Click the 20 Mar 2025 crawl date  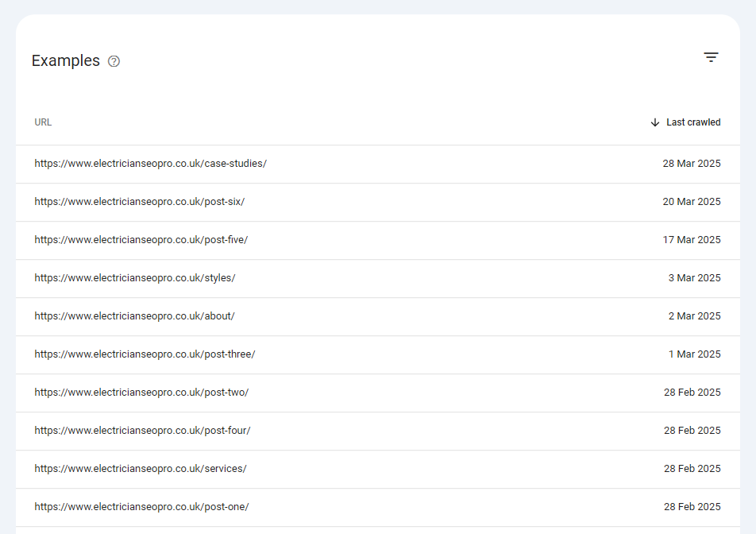(692, 202)
